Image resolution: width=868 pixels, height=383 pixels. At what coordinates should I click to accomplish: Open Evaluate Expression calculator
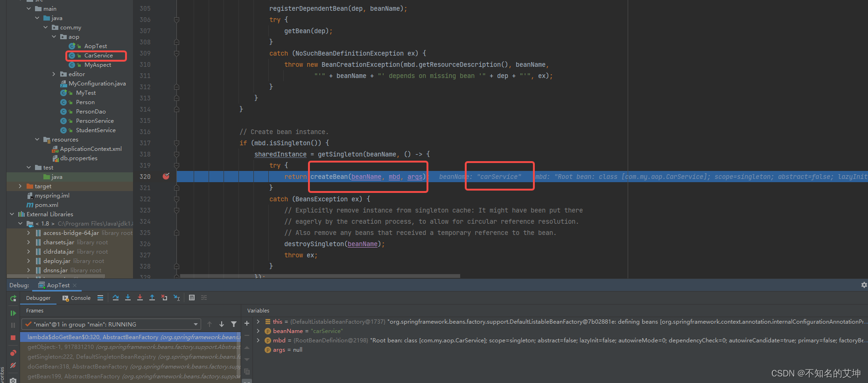tap(192, 298)
